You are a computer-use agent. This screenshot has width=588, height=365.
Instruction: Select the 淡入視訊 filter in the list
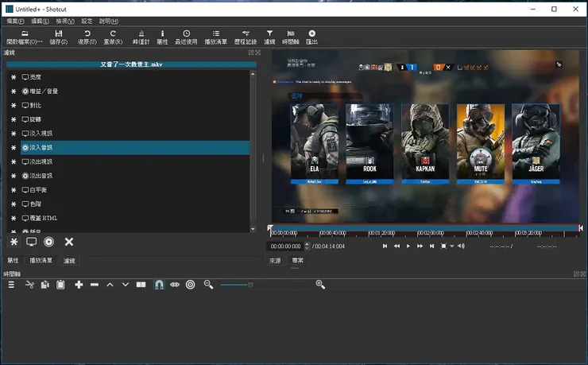point(41,134)
